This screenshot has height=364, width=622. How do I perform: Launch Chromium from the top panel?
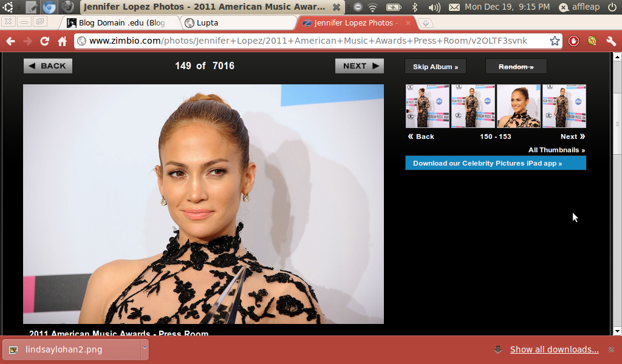49,7
